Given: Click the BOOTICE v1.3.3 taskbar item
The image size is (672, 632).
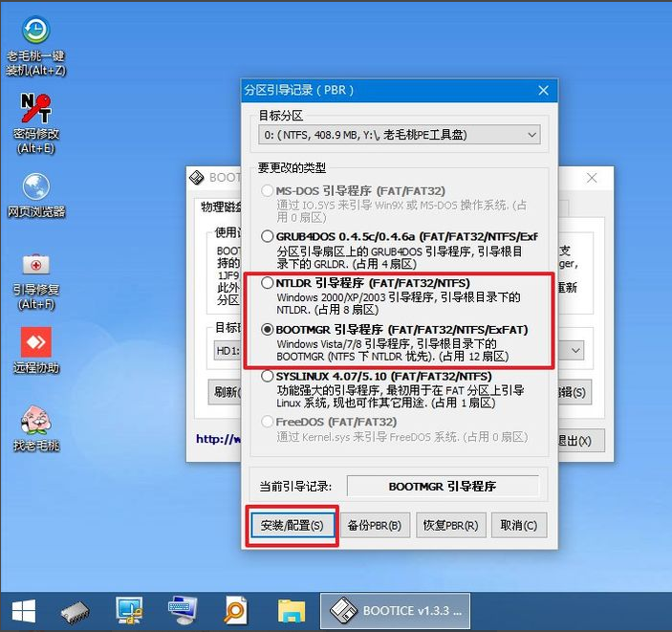Looking at the screenshot, I should pos(397,610).
